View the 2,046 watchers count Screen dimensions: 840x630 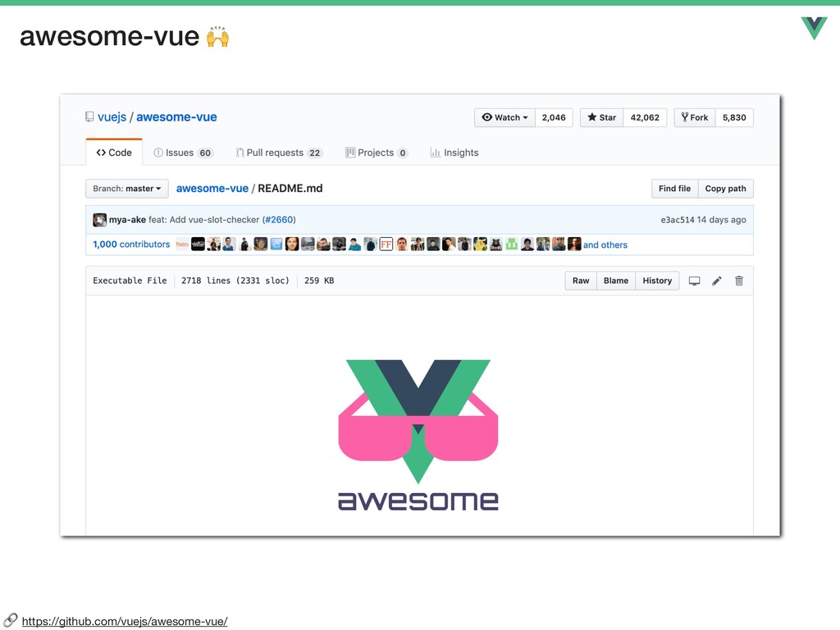554,117
